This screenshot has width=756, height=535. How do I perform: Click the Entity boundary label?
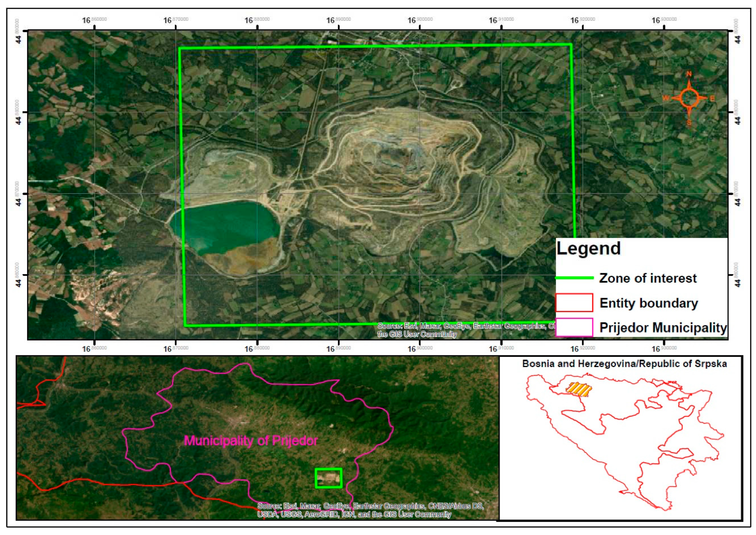tap(649, 303)
